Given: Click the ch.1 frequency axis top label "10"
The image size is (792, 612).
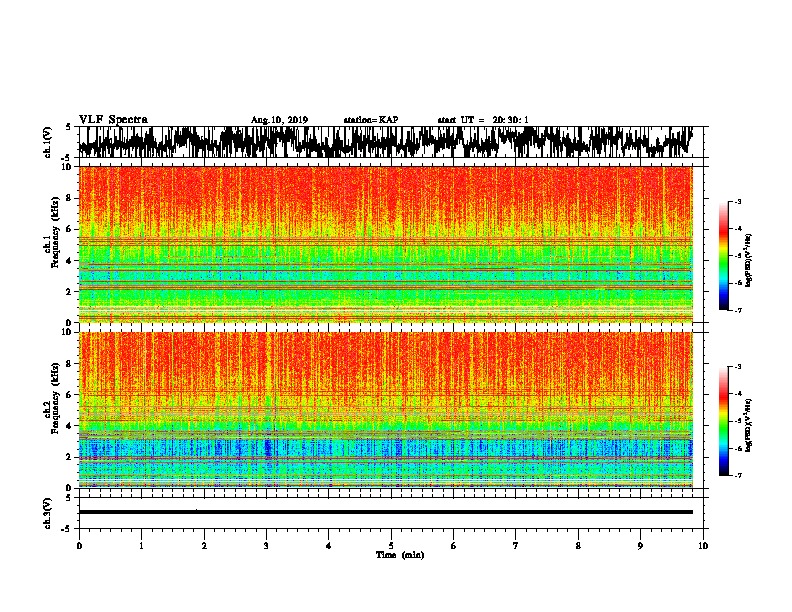Looking at the screenshot, I should [x=66, y=167].
